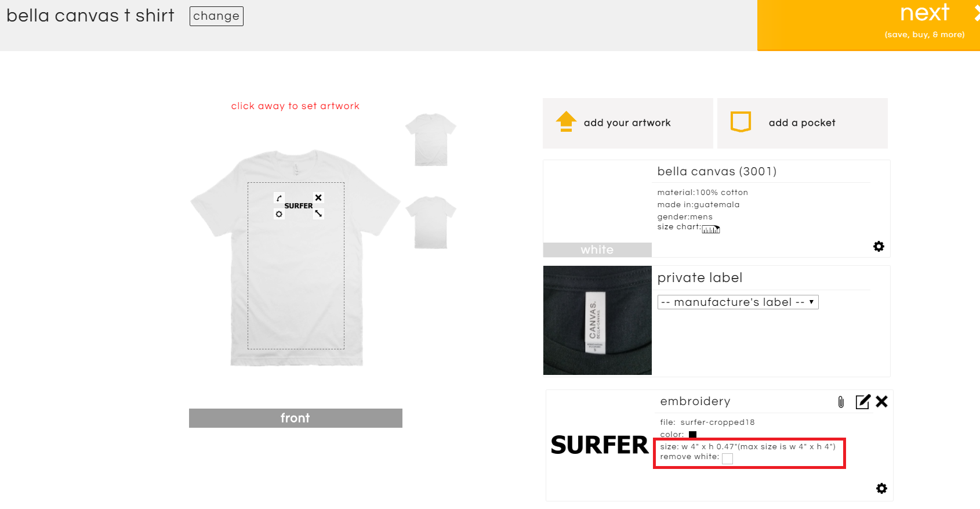Image resolution: width=980 pixels, height=509 pixels.
Task: Rotate the SURFER artwork using the rotate icon
Action: coord(279,197)
